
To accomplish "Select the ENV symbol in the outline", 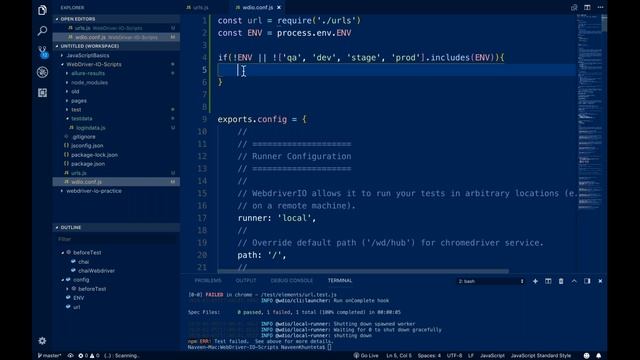I will click(79, 298).
